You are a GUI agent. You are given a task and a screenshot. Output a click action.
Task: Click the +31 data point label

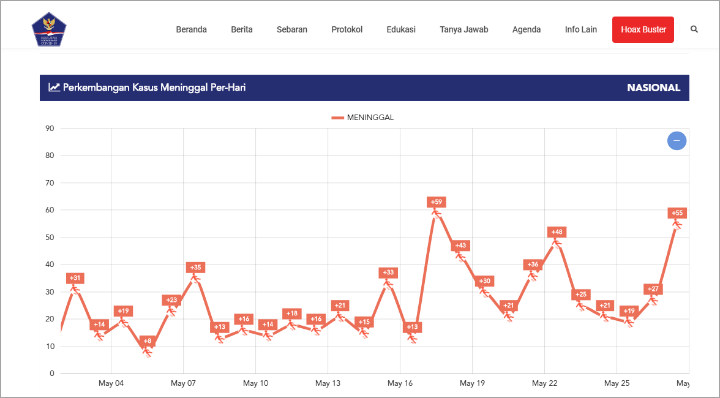click(x=75, y=278)
